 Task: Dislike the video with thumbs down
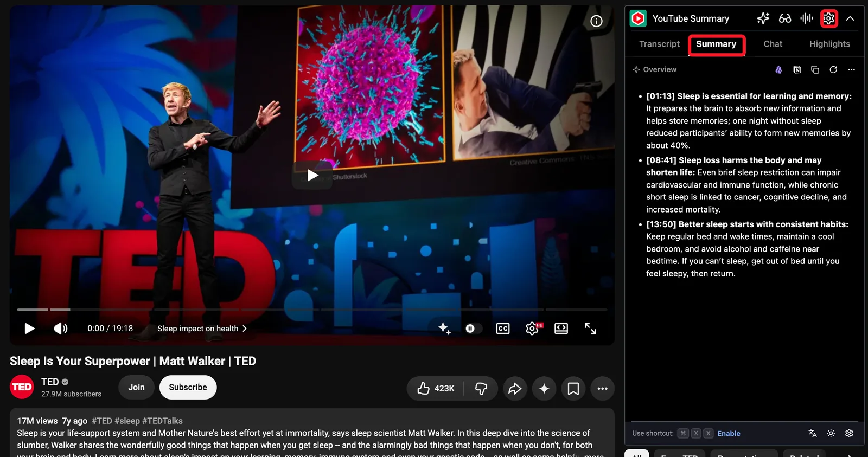tap(481, 388)
